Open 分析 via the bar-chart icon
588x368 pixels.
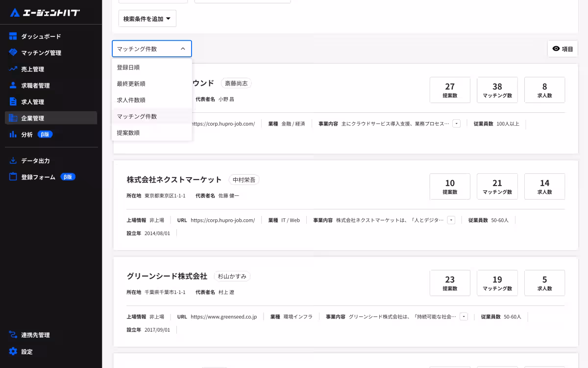pos(12,134)
